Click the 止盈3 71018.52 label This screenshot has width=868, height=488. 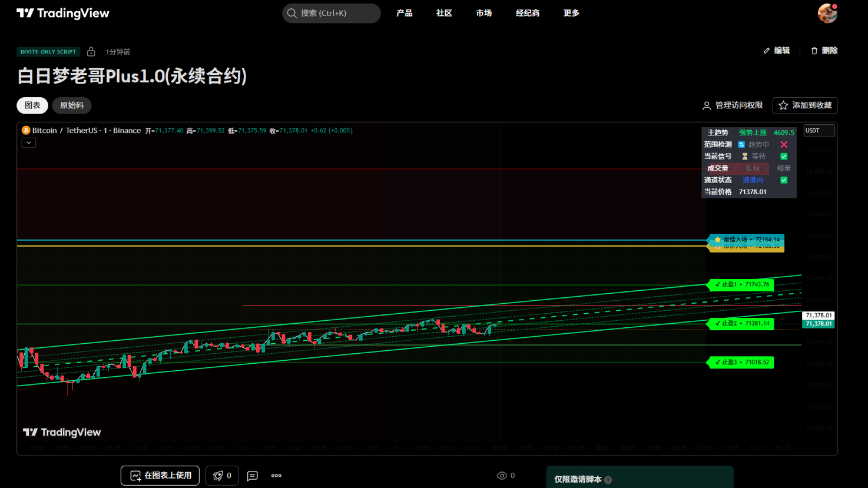pos(741,362)
